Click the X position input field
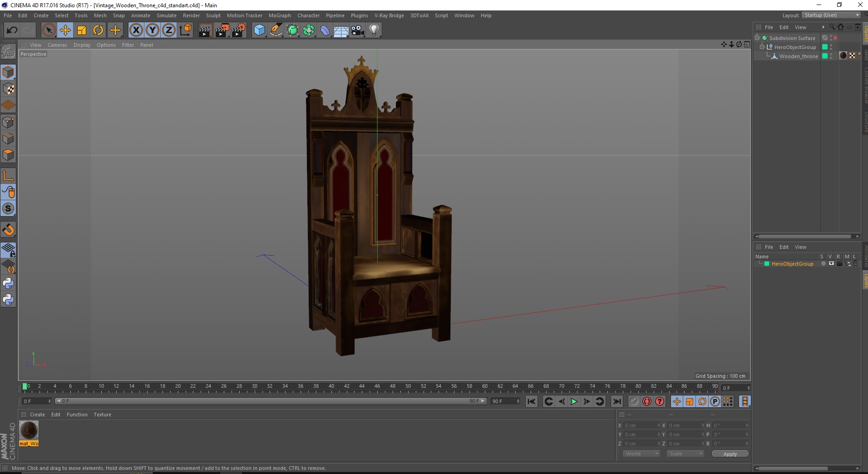The height and width of the screenshot is (474, 868). pos(641,425)
